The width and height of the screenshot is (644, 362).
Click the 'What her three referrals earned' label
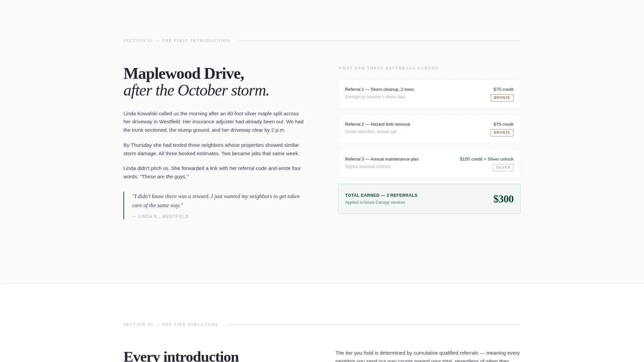[x=388, y=68]
